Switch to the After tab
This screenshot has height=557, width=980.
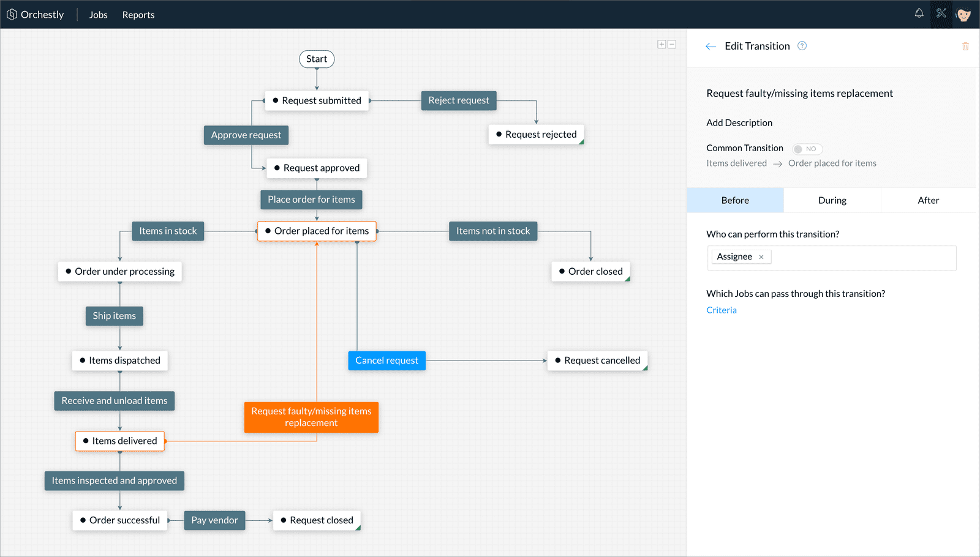pyautogui.click(x=928, y=200)
